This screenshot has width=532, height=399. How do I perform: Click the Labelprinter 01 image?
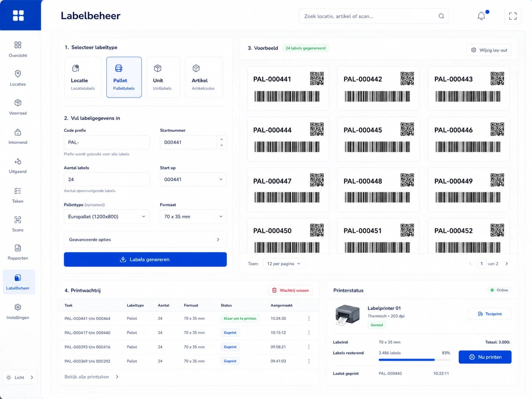tap(347, 315)
